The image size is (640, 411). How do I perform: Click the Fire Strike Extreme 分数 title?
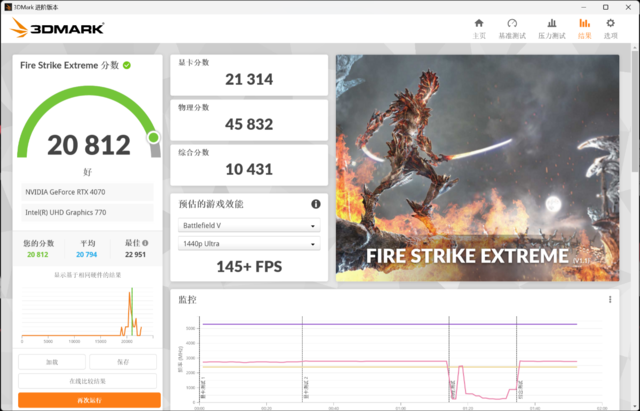(x=69, y=65)
